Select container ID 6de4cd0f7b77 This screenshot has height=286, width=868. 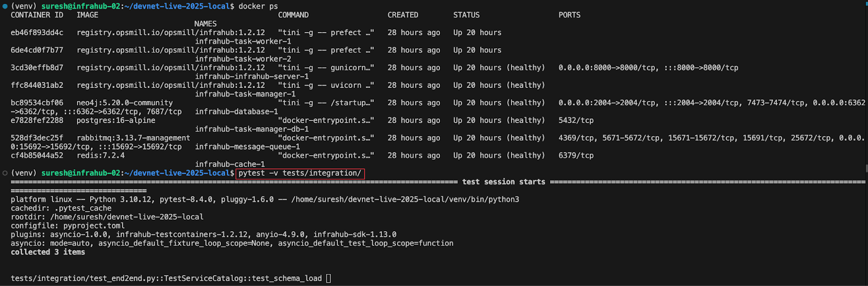37,50
